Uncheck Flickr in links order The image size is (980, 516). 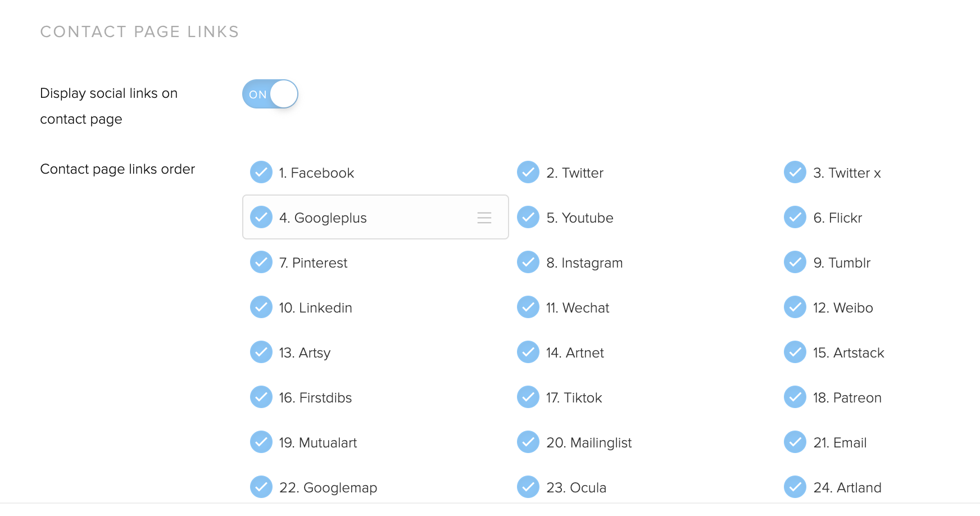click(795, 217)
